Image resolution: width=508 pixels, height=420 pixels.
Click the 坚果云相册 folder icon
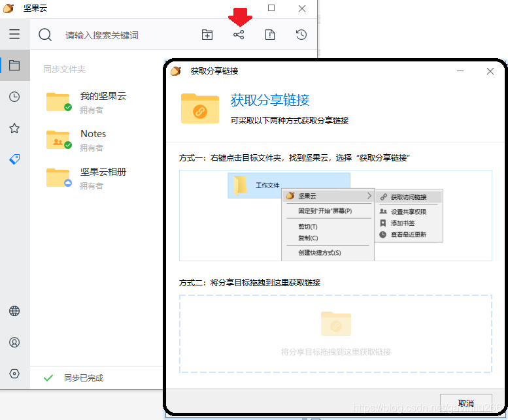[x=59, y=178]
